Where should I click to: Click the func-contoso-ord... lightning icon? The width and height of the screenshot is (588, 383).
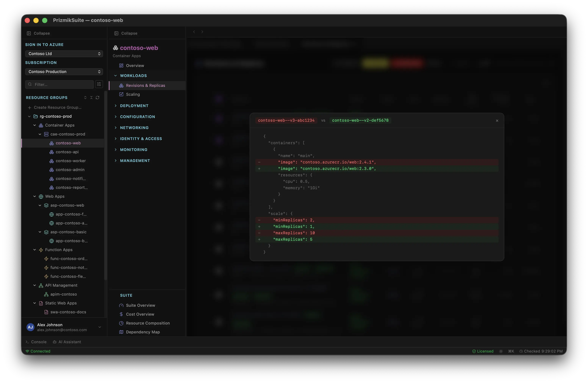click(x=46, y=259)
